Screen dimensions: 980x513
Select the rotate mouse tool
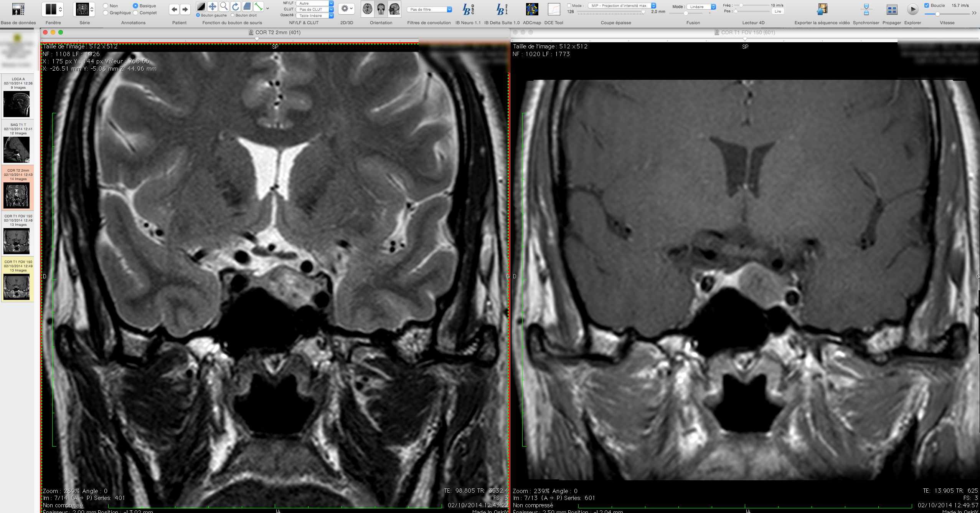(x=236, y=7)
